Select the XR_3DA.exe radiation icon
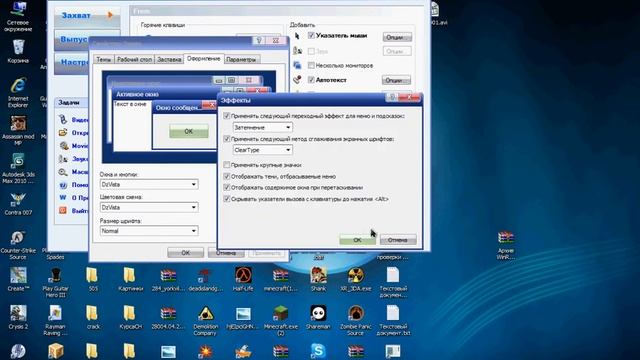 (x=356, y=280)
